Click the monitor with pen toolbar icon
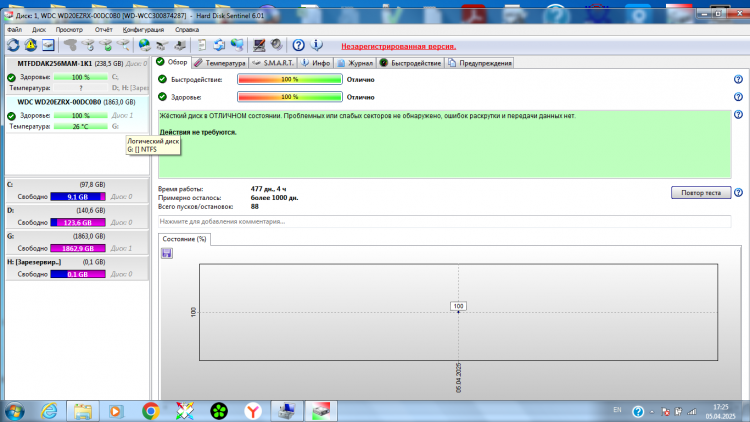The width and height of the screenshot is (750, 422). (259, 45)
